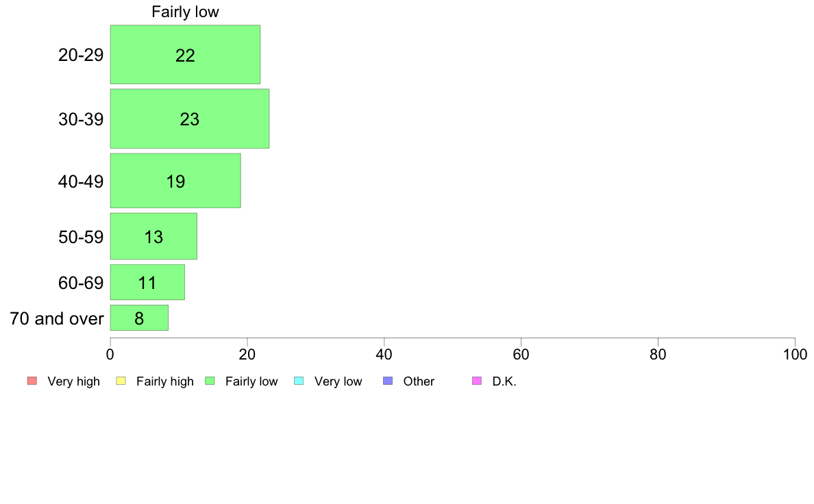Select the 50-59 bar showing 13
Screen dimensions: 814x504
[153, 236]
